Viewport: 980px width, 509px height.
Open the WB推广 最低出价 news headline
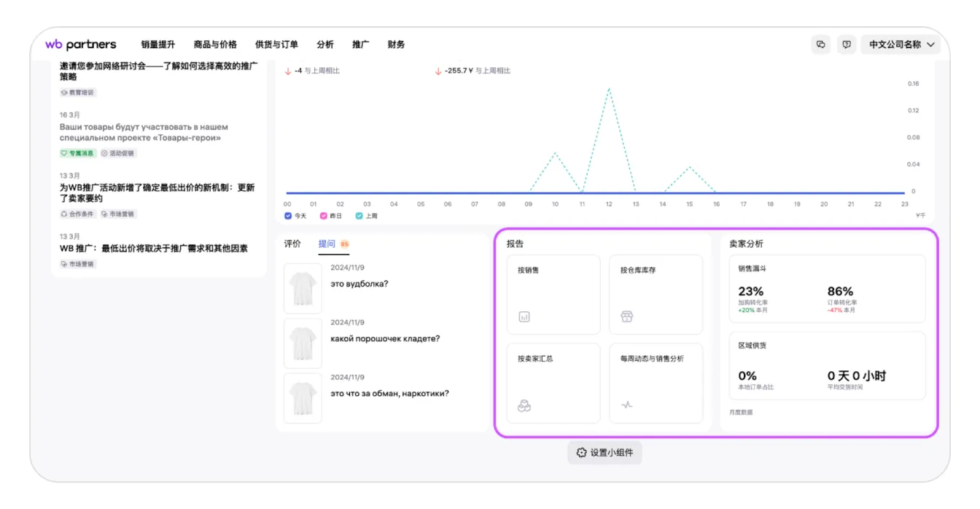coord(154,249)
